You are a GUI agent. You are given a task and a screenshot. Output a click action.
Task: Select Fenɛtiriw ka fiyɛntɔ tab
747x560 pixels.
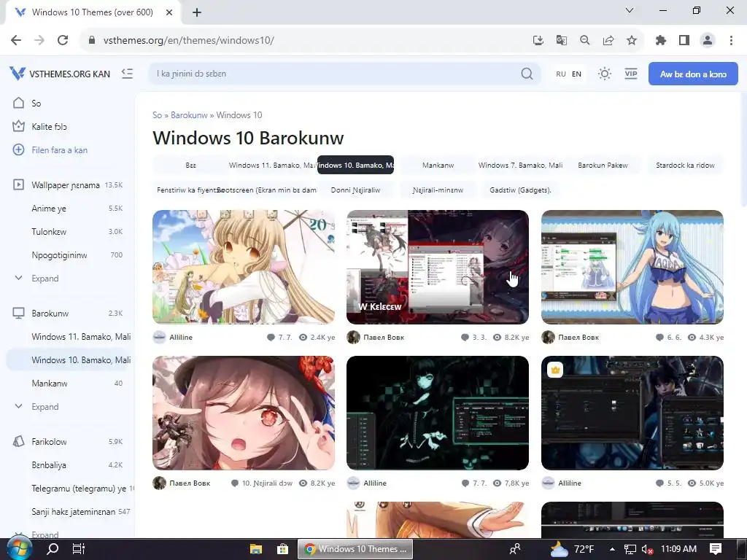coord(190,190)
